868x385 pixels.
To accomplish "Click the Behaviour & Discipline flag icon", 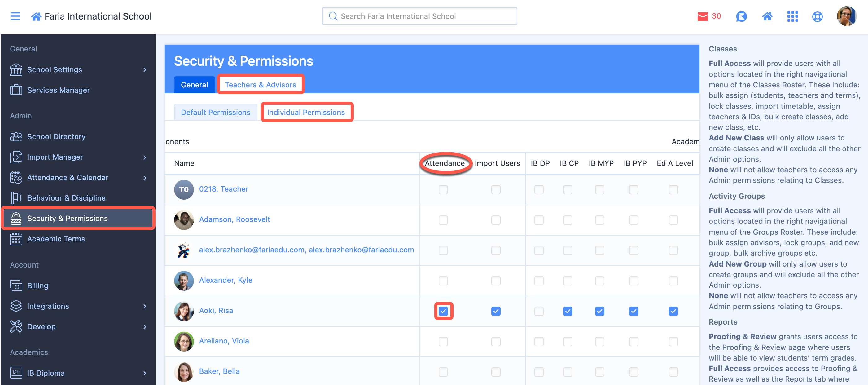I will pyautogui.click(x=16, y=198).
